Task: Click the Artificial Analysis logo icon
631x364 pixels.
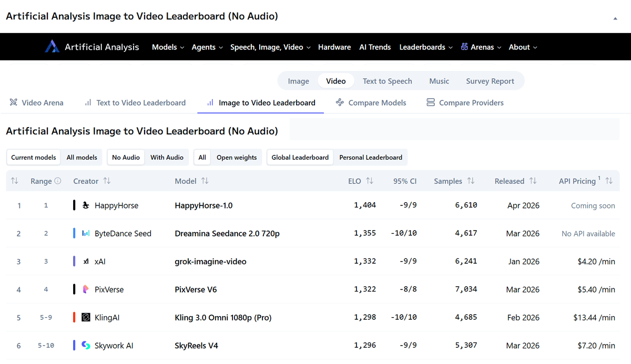Action: (52, 47)
